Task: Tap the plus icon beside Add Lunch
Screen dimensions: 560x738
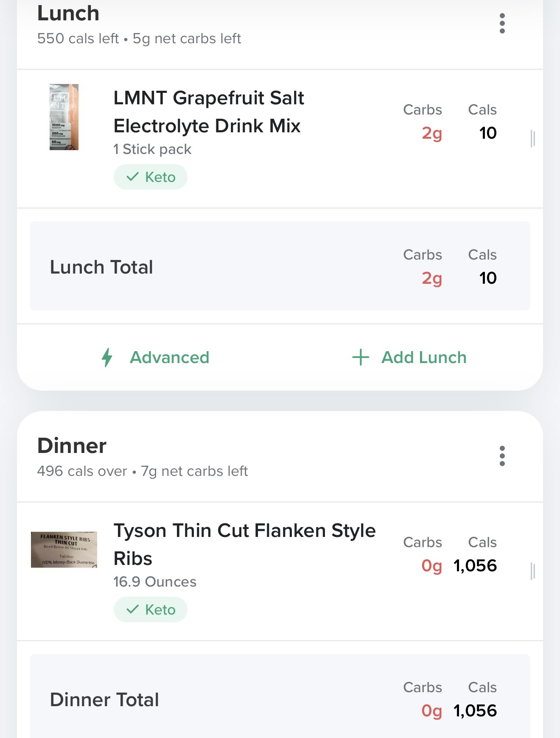Action: pos(361,357)
